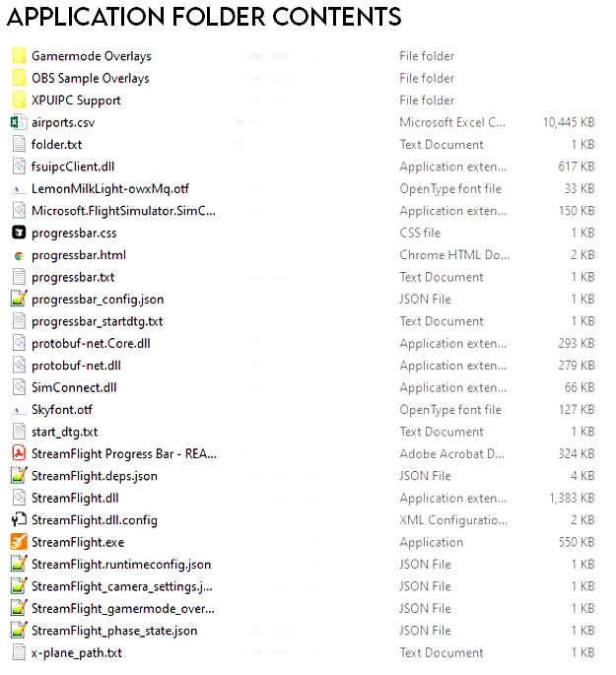Click the document icon beside progressbar.txt
This screenshot has height=675, width=616.
(19, 277)
